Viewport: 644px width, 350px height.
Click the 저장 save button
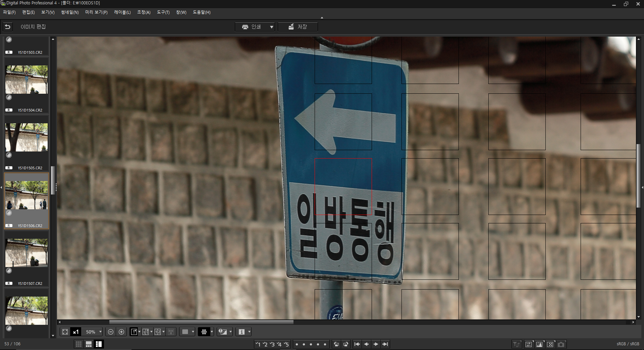[298, 27]
